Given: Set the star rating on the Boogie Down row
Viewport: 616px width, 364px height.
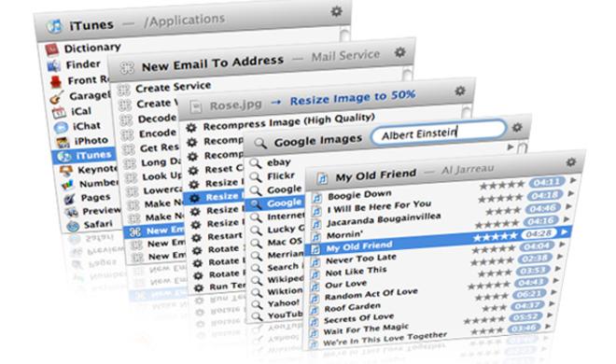Looking at the screenshot, I should [x=502, y=185].
